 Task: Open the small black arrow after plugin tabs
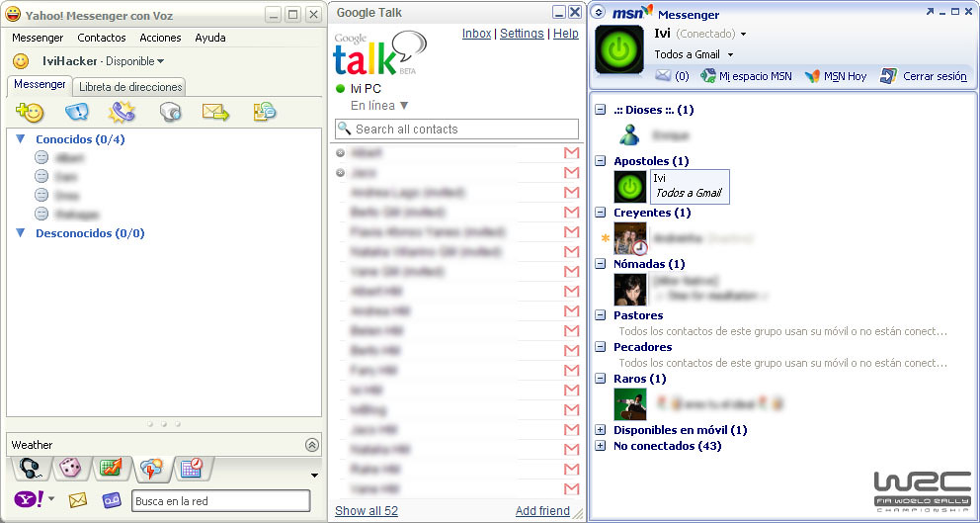314,476
